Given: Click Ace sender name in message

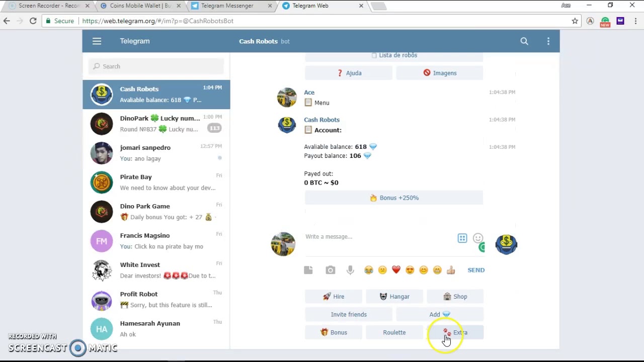Looking at the screenshot, I should [x=309, y=93].
